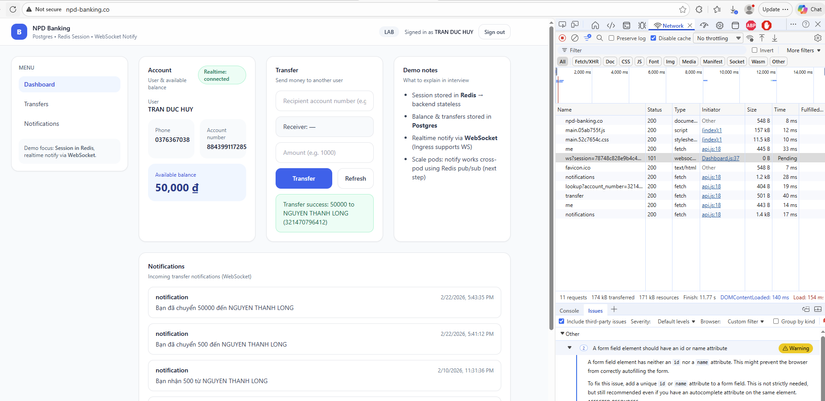
Task: Export HAR file with download arrow
Action: [774, 38]
